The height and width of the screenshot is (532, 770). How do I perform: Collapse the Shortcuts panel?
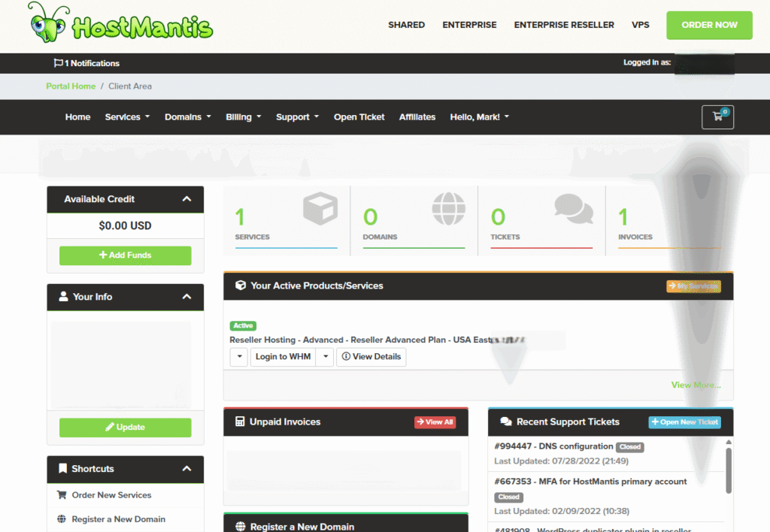(x=186, y=468)
